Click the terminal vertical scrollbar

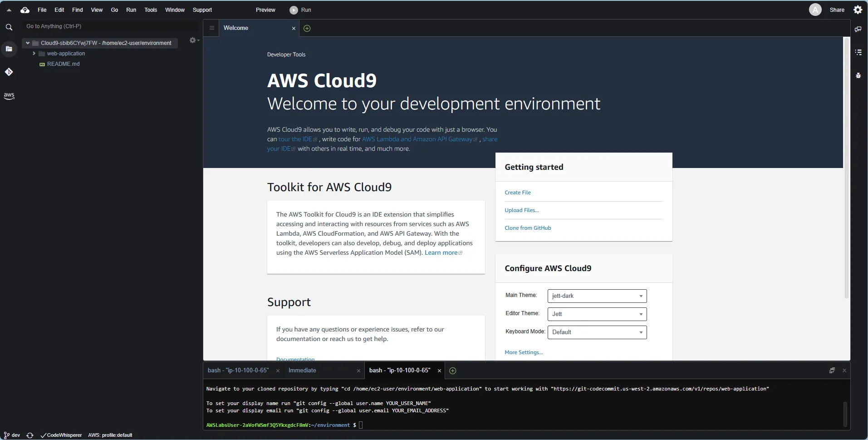tap(845, 414)
